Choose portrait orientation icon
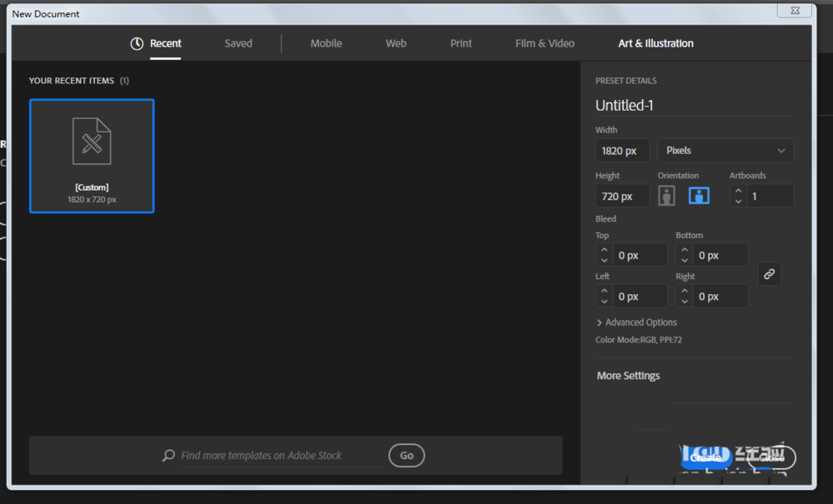 pos(666,196)
